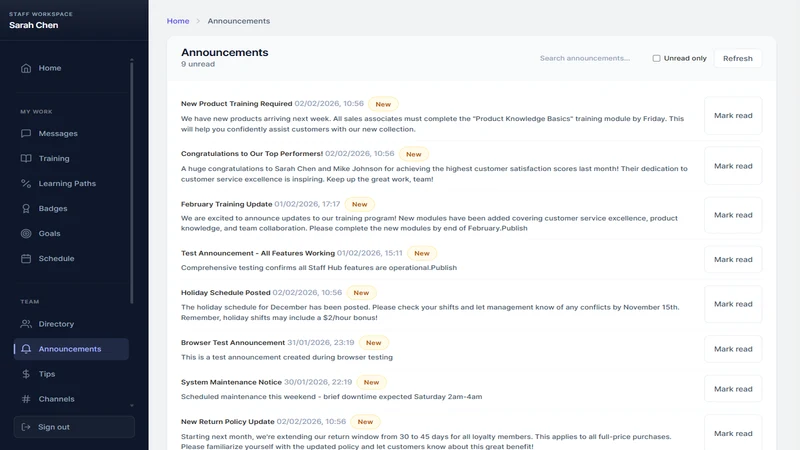Click the Schedule calendar icon
This screenshot has height=450, width=800.
(x=26, y=258)
